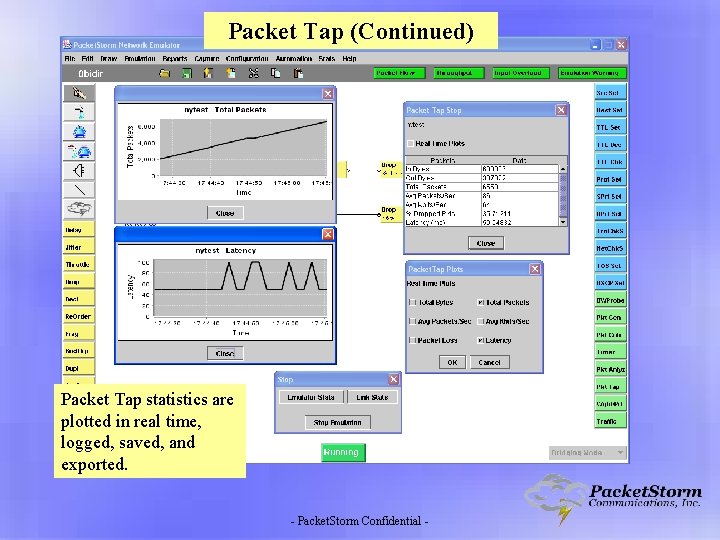Select the Pkt Con tool button
Screen dimensions: 720x540
click(x=610, y=317)
